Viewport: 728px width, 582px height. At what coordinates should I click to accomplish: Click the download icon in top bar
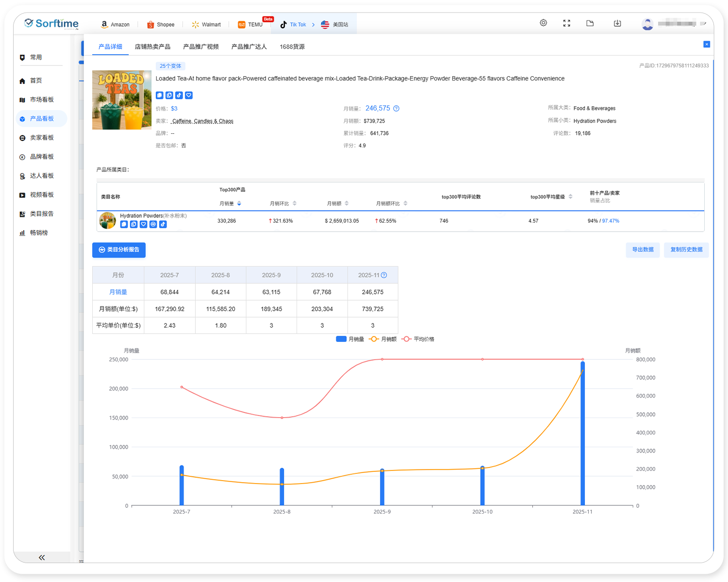coord(617,23)
